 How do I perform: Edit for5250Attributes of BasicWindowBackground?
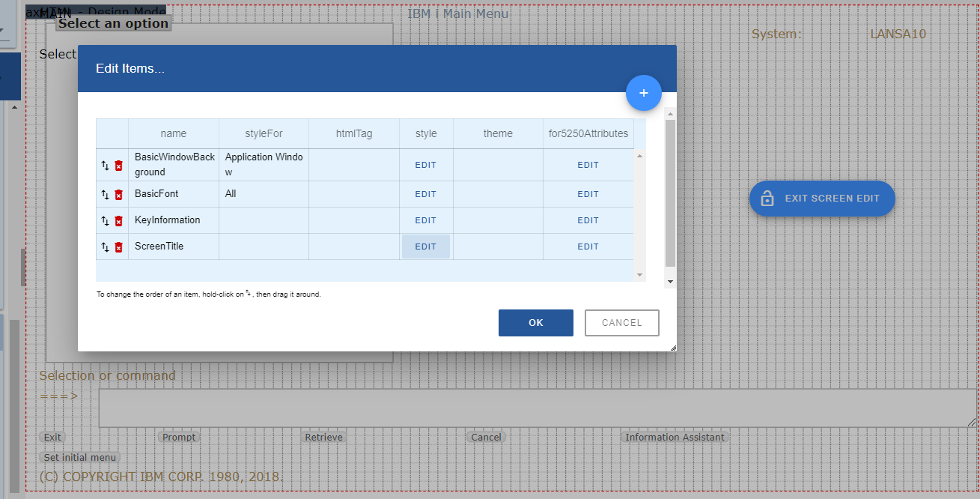tap(588, 165)
